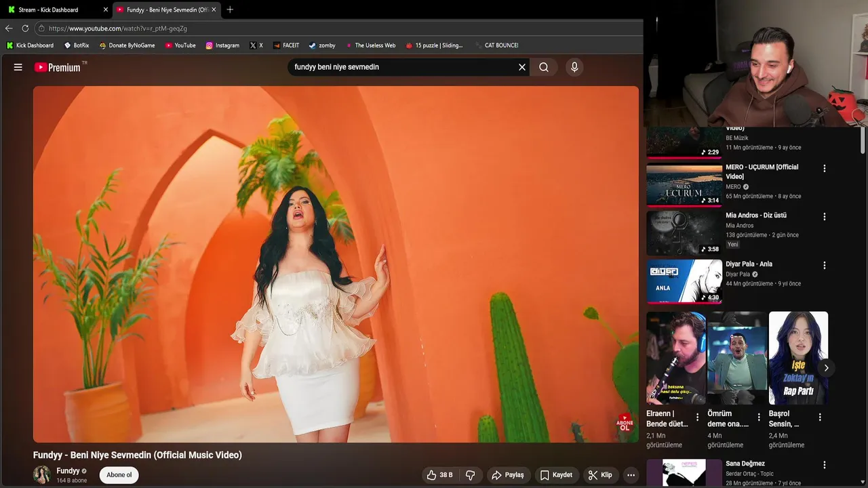Screen dimensions: 868x488
Task: Focus the browser address bar
Action: click(338, 28)
